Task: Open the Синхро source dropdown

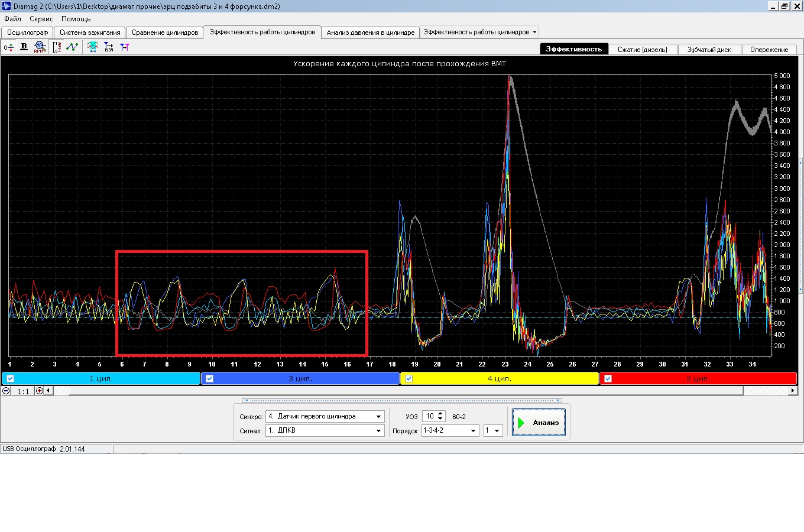Action: pos(378,416)
